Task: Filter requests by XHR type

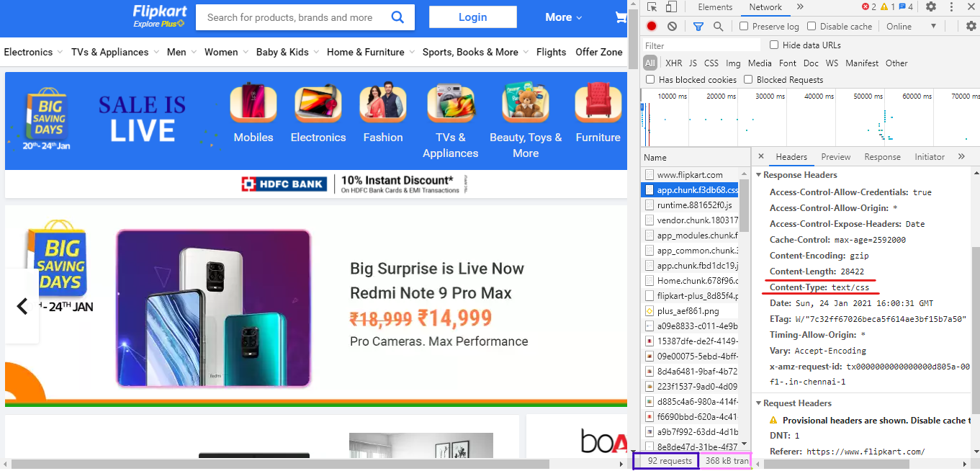Action: click(673, 63)
